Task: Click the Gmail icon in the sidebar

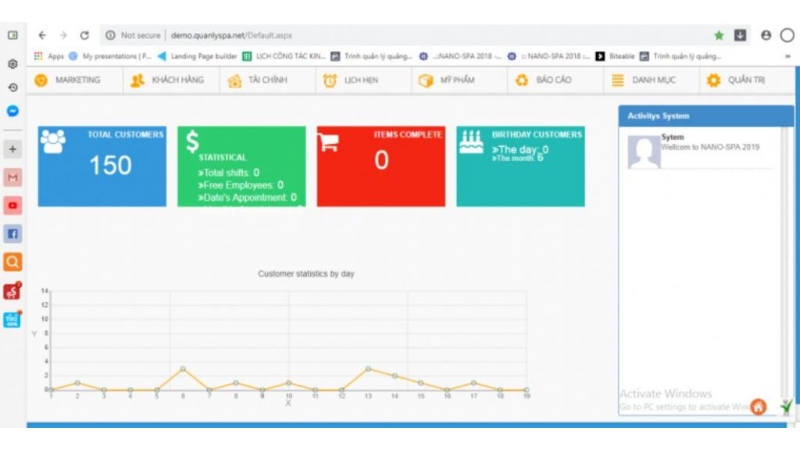Action: [13, 177]
